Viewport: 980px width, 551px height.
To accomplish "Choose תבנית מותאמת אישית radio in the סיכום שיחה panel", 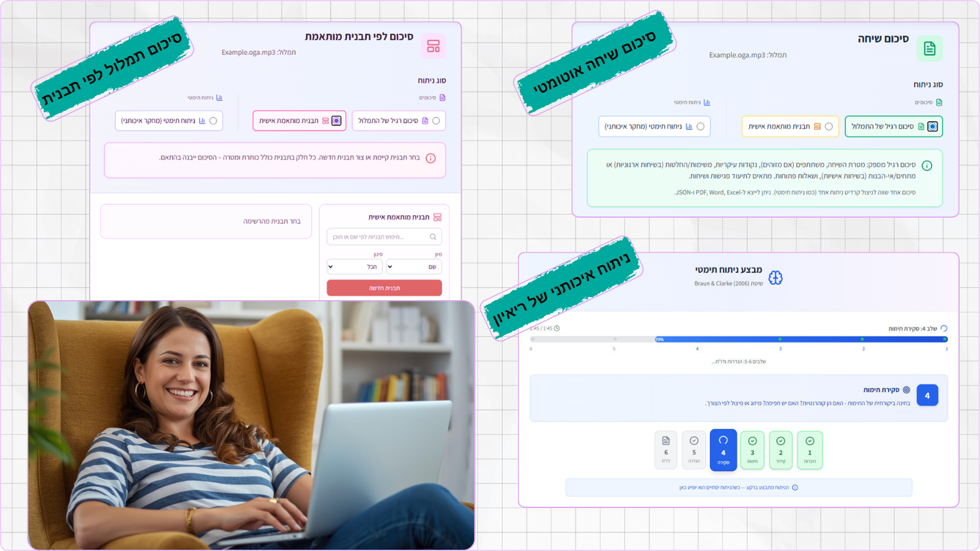I will coord(829,127).
